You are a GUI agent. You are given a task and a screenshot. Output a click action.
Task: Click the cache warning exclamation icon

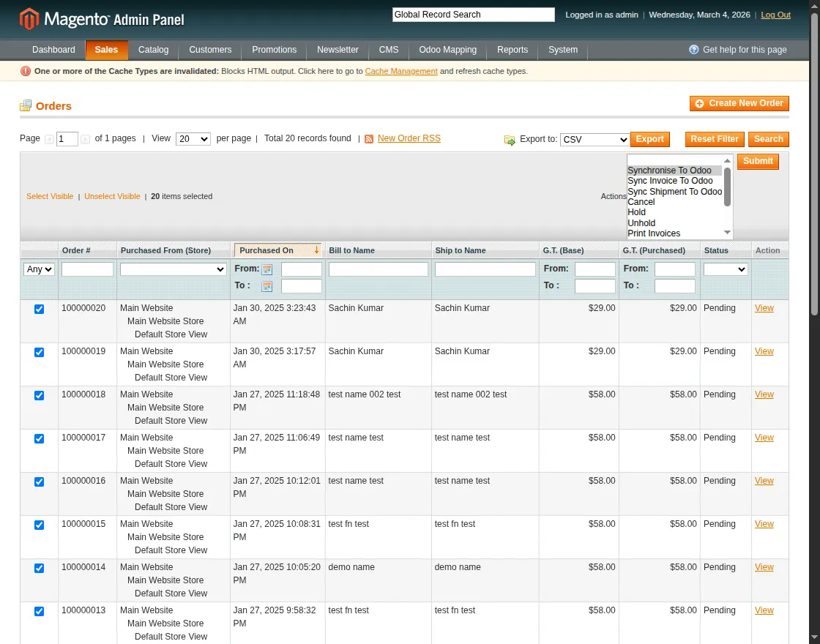pos(25,71)
